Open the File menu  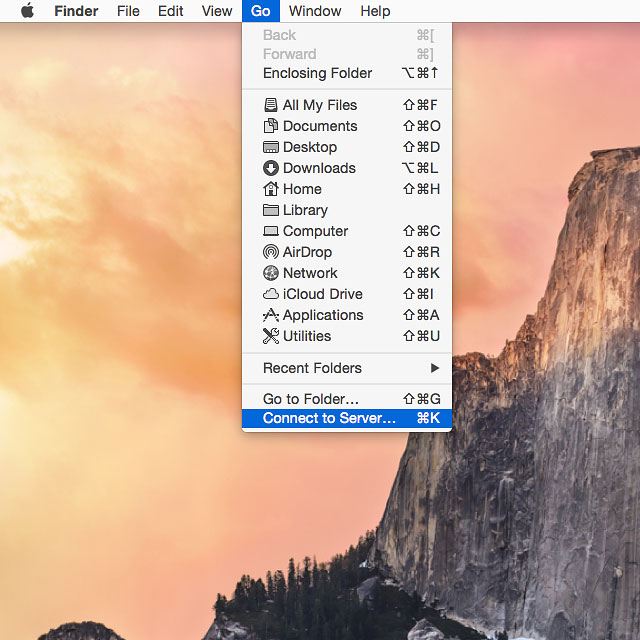click(x=128, y=11)
